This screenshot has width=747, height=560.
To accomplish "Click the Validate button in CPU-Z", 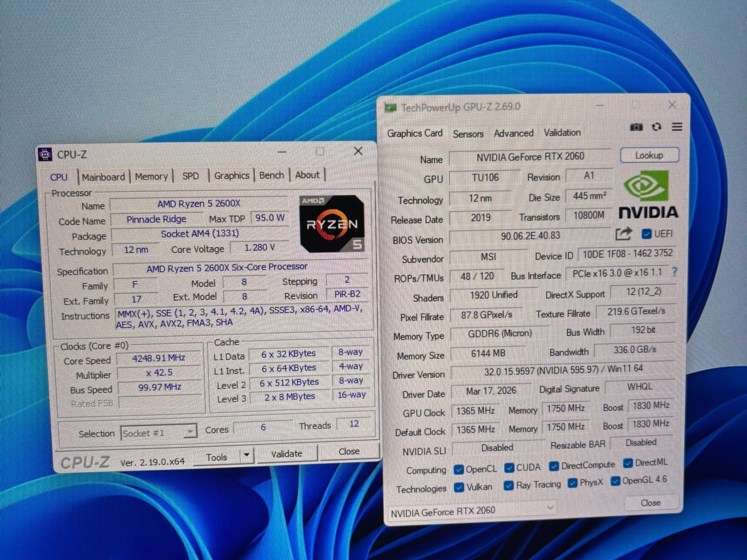I will point(287,454).
